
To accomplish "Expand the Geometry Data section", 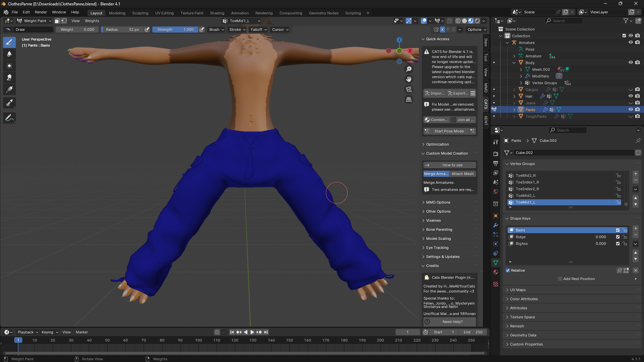I will tap(523, 335).
